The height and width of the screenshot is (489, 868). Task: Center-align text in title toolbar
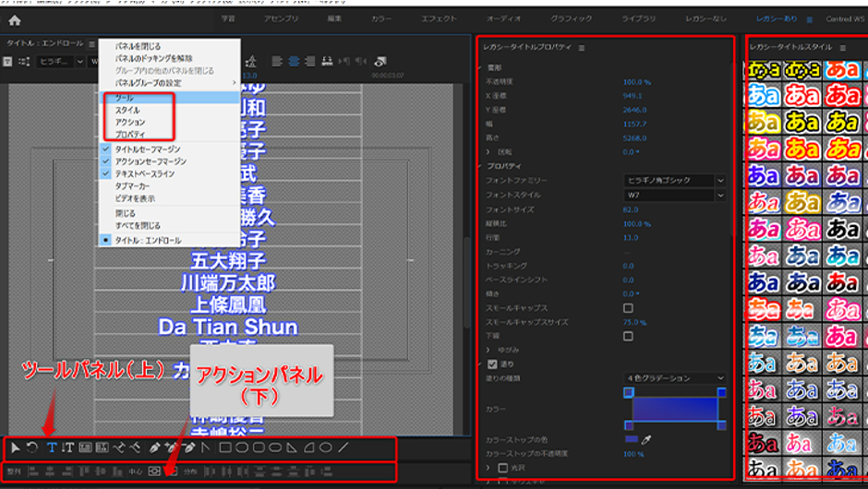[x=294, y=62]
